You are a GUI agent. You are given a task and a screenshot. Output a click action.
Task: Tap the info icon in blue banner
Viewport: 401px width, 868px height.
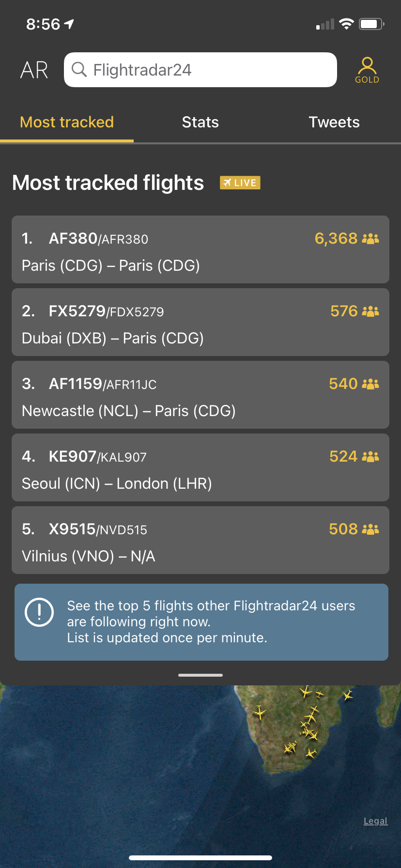tap(39, 612)
